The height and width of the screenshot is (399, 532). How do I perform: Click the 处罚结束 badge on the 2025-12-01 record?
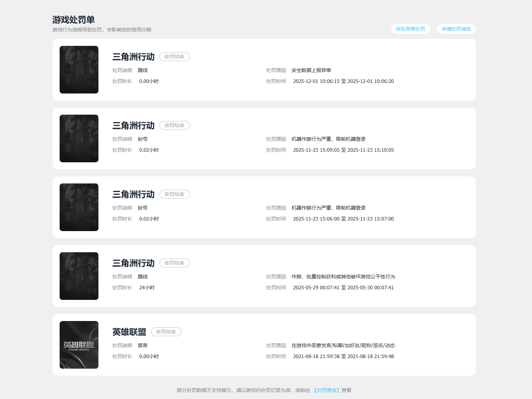point(175,56)
